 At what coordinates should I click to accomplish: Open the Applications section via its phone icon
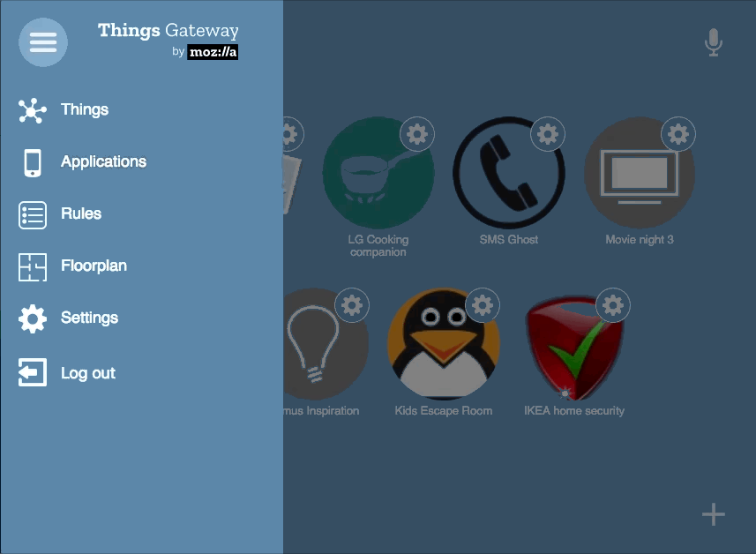click(32, 161)
